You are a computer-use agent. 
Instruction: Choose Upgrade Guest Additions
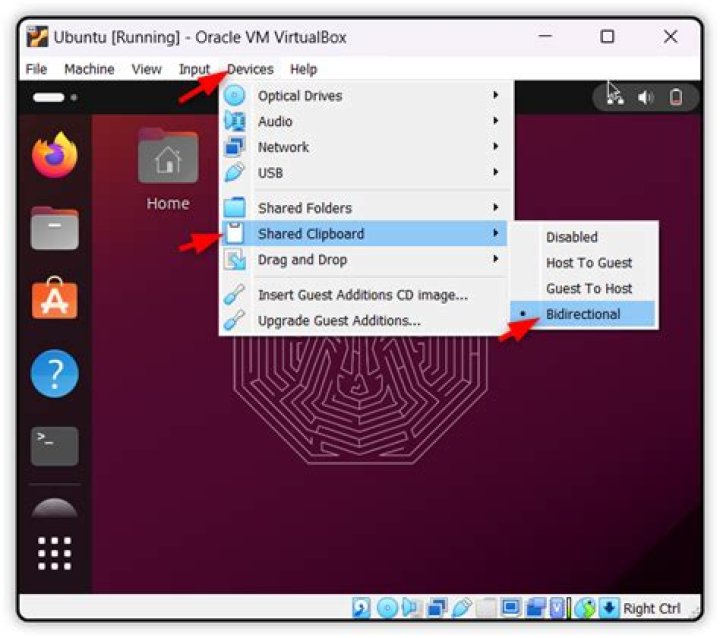(364, 320)
